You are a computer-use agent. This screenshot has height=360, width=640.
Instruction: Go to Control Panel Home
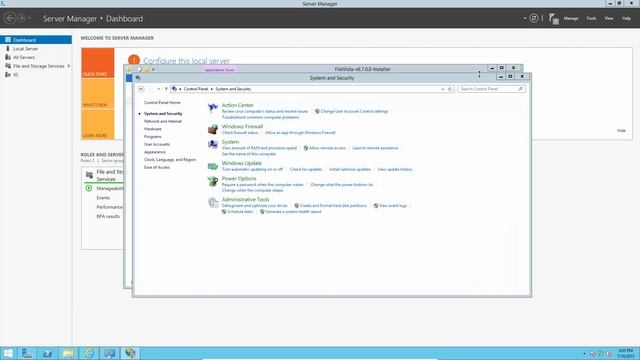(162, 103)
